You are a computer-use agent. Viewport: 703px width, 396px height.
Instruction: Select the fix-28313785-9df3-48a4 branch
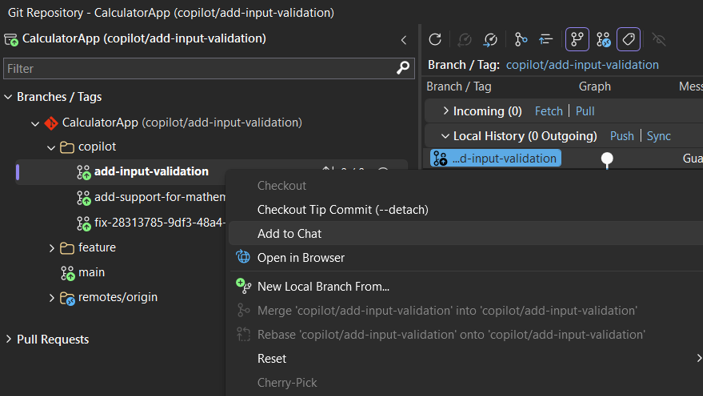[160, 222]
